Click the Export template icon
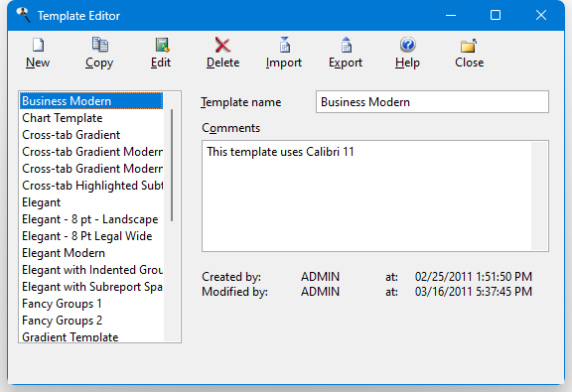The height and width of the screenshot is (392, 572). point(347,45)
